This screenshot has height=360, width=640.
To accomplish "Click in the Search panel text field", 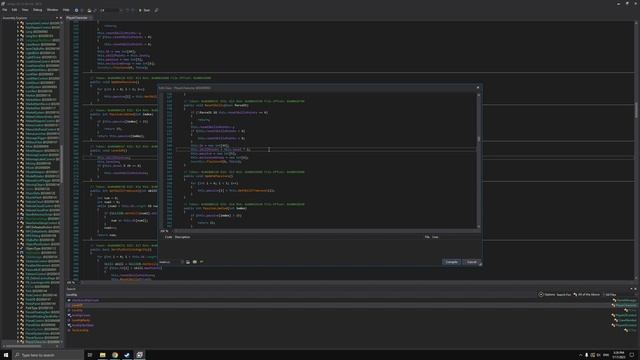I will pyautogui.click(x=302, y=294).
